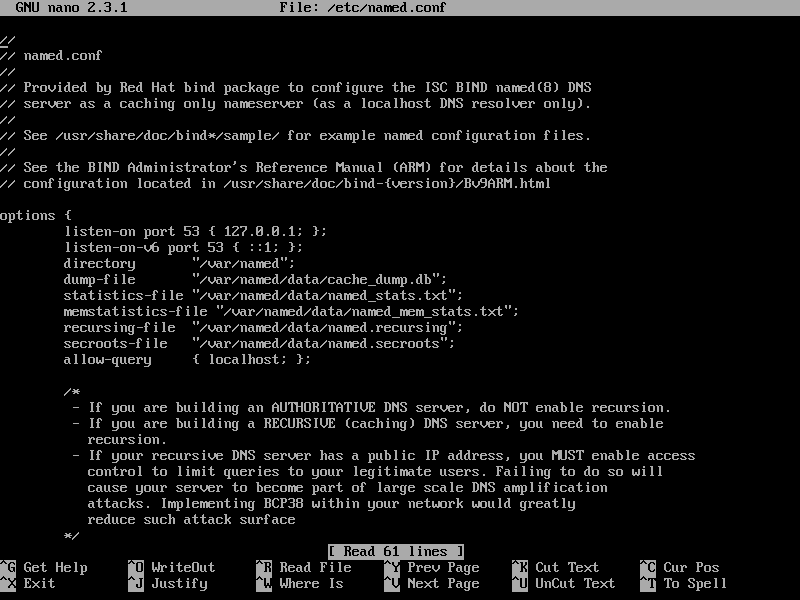
Task: Click the '/*' block comment opening
Action: [72, 392]
